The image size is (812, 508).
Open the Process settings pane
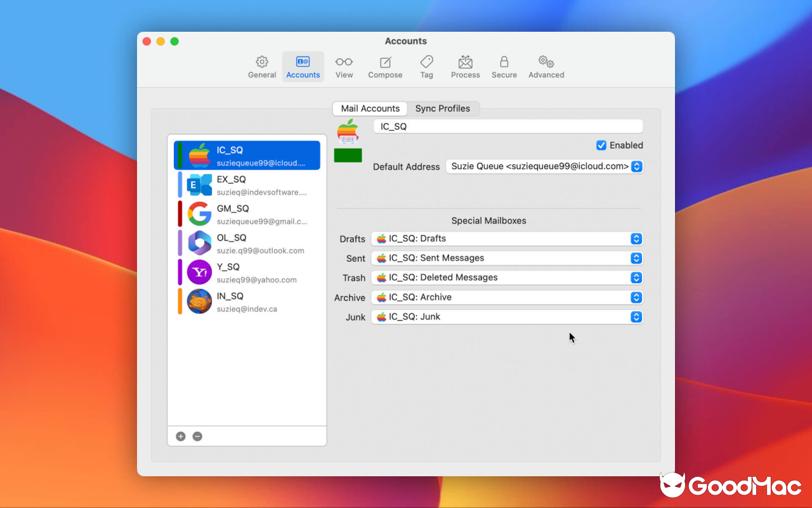coord(465,66)
